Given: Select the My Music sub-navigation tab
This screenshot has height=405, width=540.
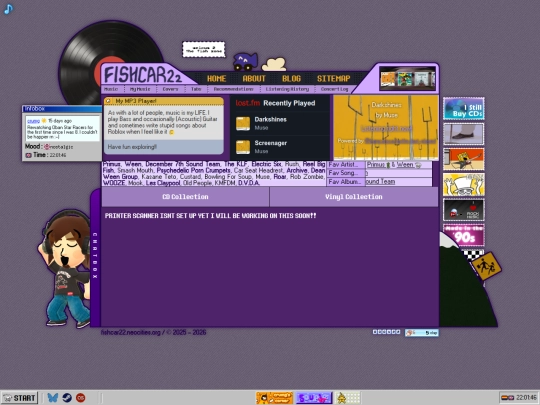Looking at the screenshot, I should point(140,89).
